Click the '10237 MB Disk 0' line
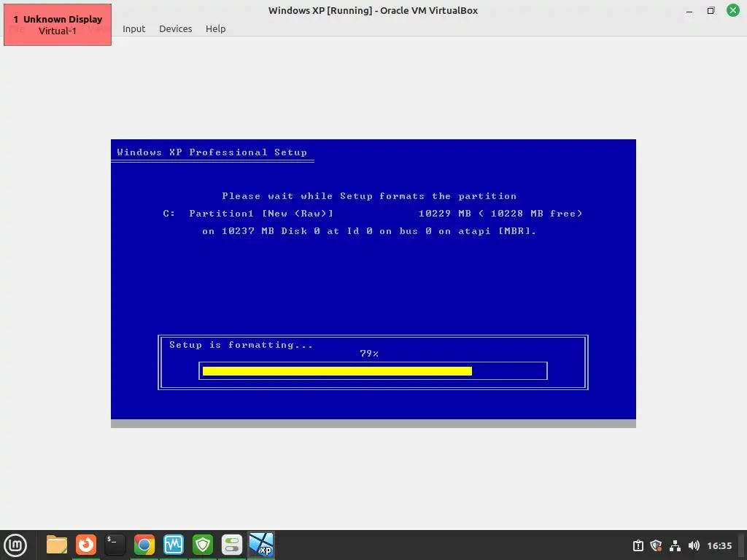 point(369,231)
